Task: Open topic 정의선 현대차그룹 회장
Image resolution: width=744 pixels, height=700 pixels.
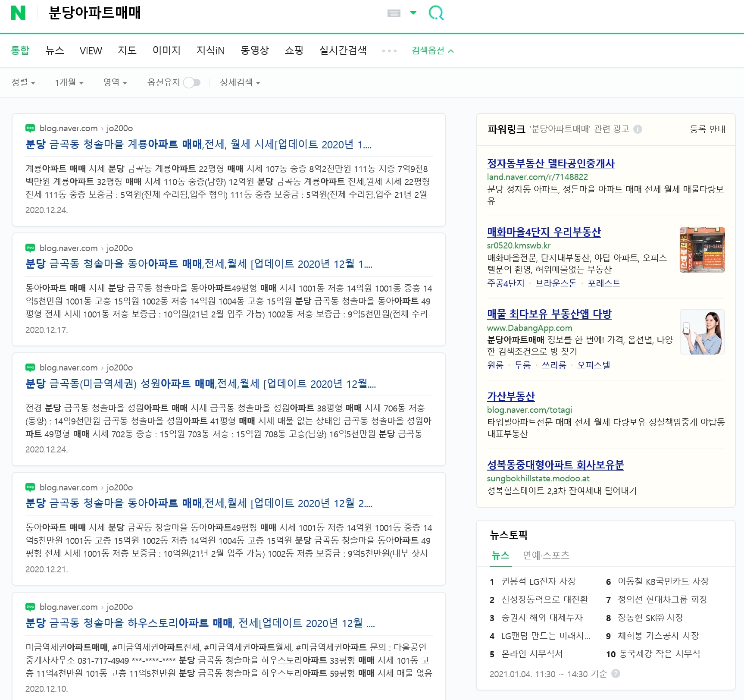Action: [662, 600]
